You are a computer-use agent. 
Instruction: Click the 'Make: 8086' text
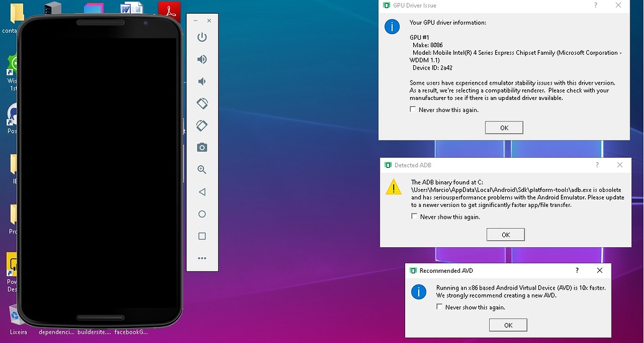click(427, 45)
